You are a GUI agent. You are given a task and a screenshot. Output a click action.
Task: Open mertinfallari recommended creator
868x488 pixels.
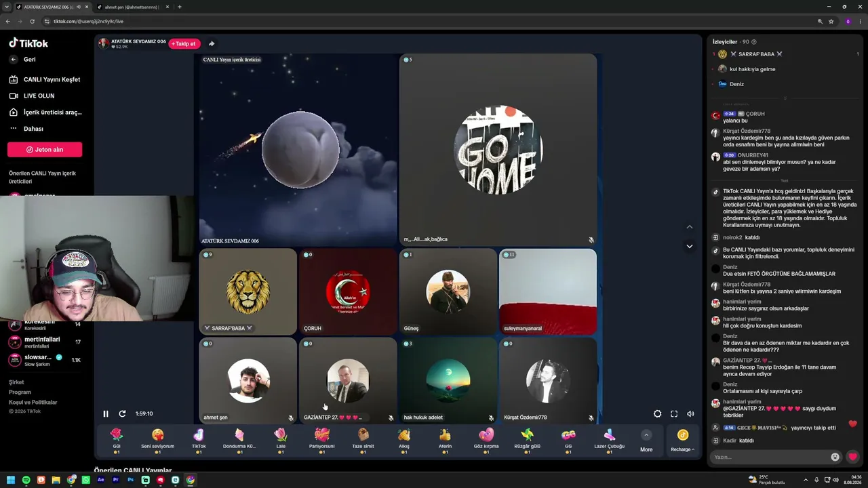click(45, 342)
